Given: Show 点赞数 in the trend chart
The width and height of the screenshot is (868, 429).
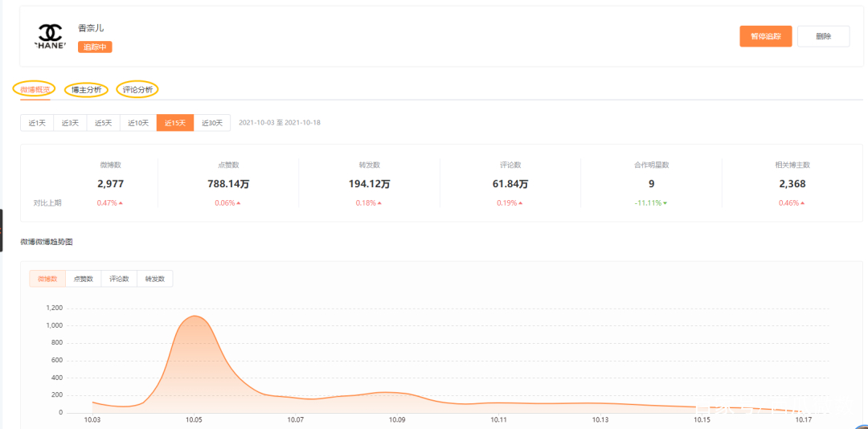Looking at the screenshot, I should point(83,279).
